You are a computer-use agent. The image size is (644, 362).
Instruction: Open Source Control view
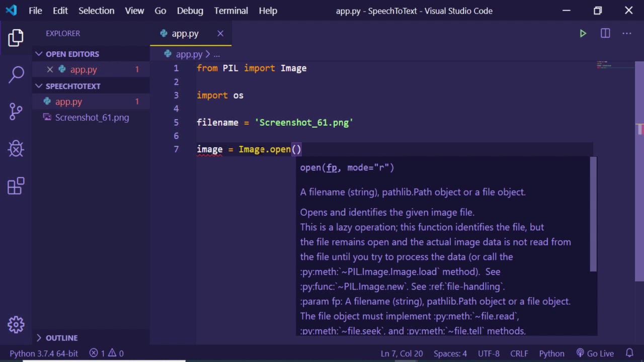pyautogui.click(x=16, y=111)
